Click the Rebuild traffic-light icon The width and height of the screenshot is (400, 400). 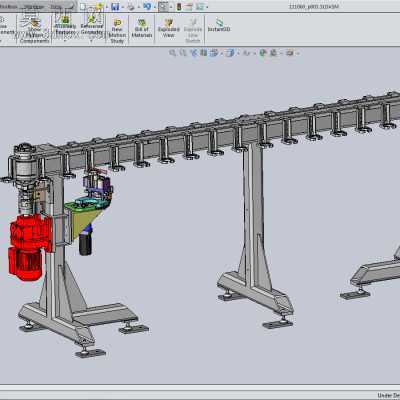pos(179,6)
